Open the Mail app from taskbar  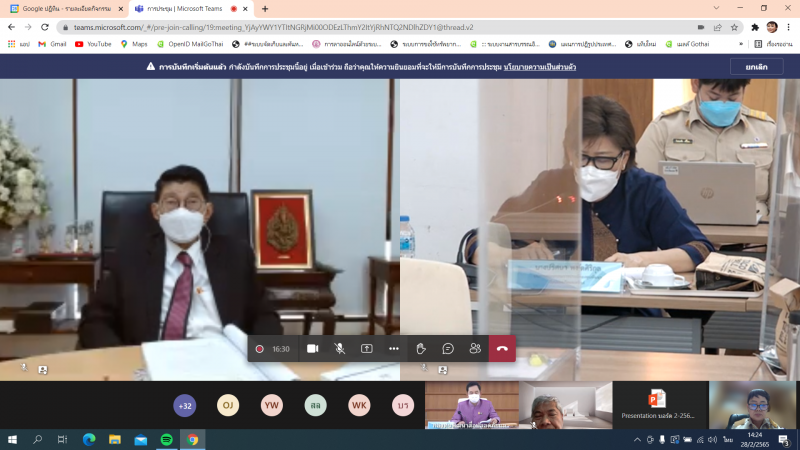[x=141, y=439]
